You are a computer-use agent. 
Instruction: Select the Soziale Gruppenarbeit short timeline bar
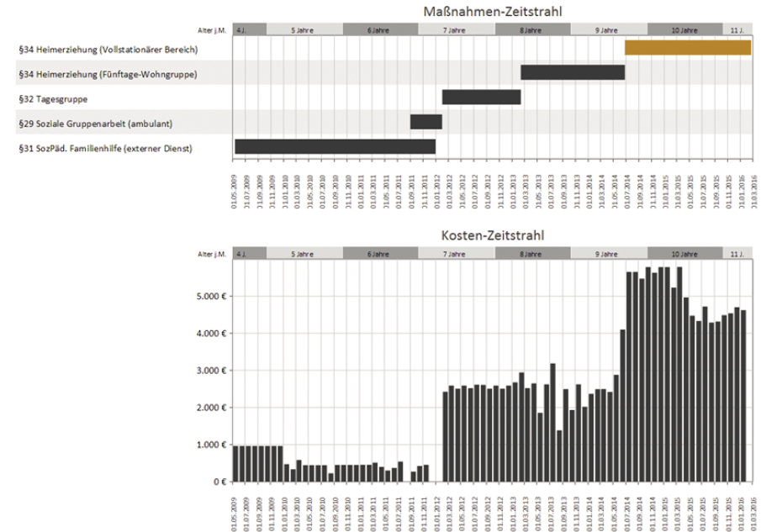pos(425,122)
